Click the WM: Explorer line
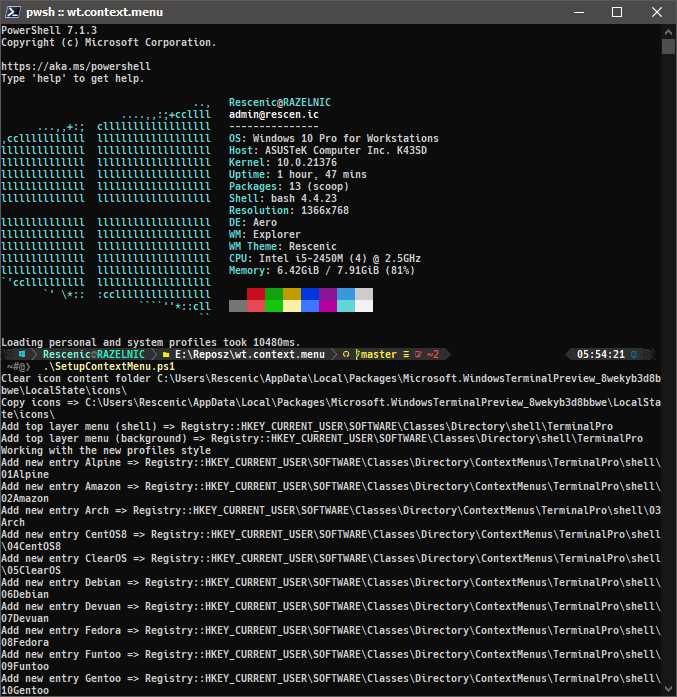 265,235
